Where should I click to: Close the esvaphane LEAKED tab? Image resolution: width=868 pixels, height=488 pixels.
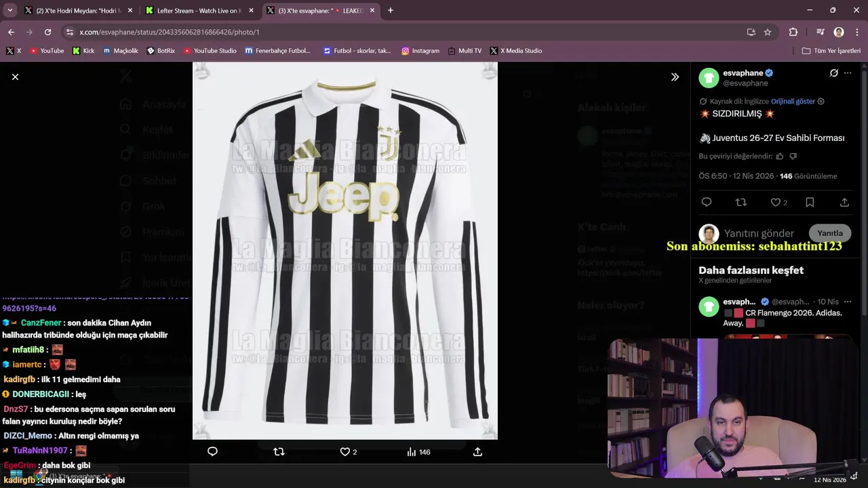point(372,11)
